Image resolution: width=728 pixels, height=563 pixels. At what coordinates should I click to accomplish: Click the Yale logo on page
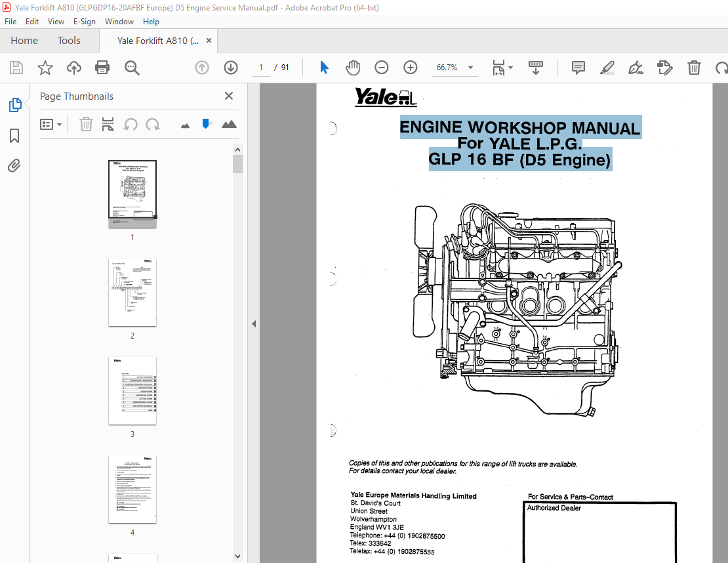point(386,97)
